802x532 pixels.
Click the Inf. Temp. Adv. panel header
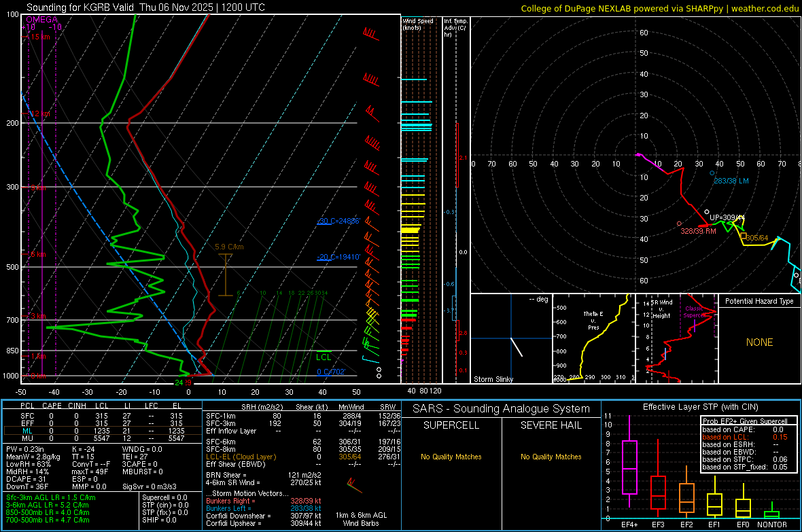coord(455,28)
